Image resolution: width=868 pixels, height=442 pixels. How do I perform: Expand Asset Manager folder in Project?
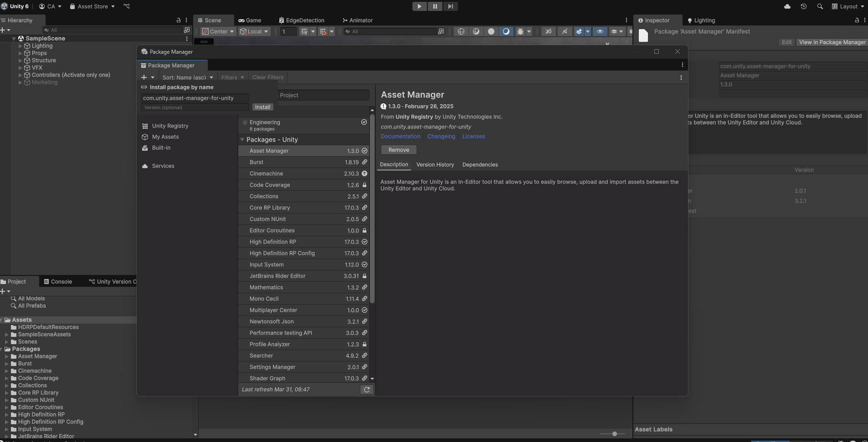click(7, 356)
